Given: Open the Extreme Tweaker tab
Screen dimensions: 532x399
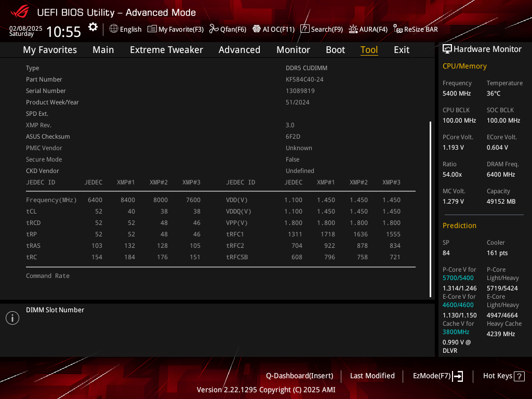Looking at the screenshot, I should tap(166, 49).
